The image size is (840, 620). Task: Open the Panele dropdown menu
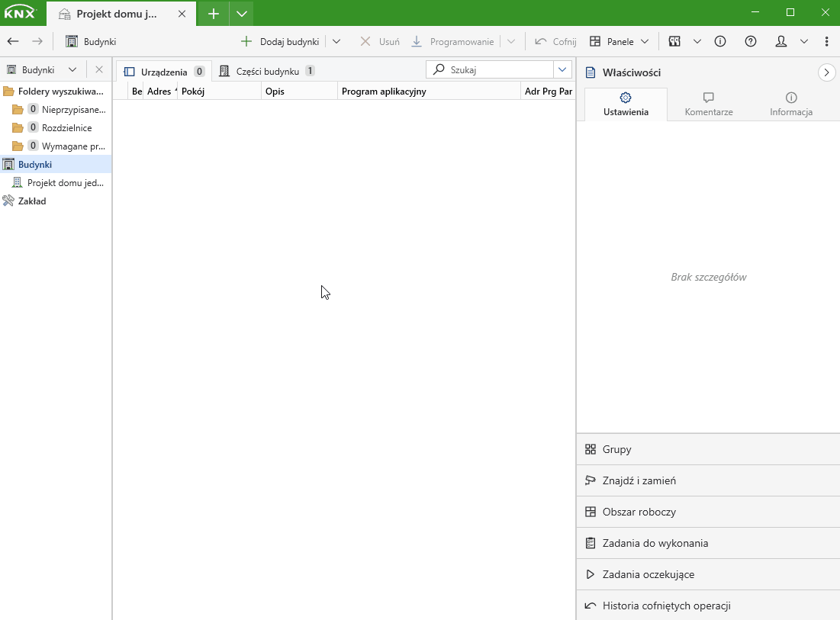pyautogui.click(x=620, y=42)
